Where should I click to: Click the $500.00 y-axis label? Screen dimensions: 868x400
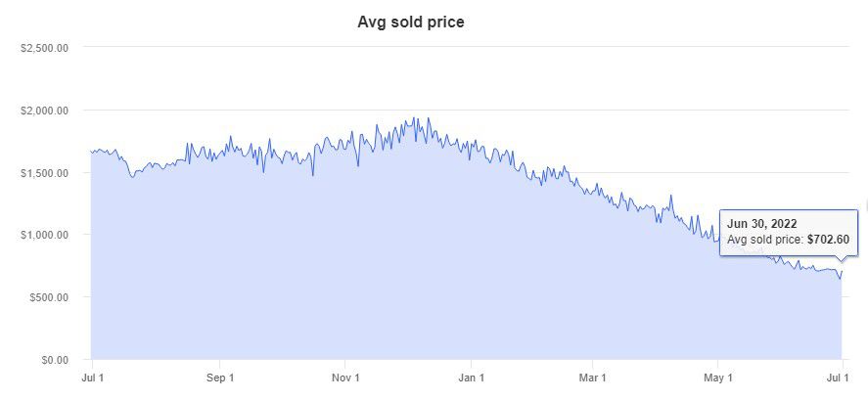click(47, 297)
